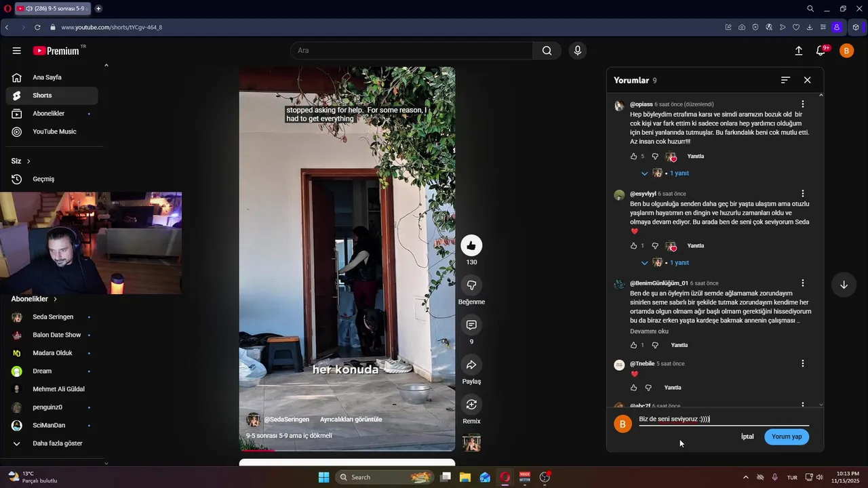Image resolution: width=868 pixels, height=488 pixels.
Task: Share the Short via Paylaş
Action: tap(471, 365)
